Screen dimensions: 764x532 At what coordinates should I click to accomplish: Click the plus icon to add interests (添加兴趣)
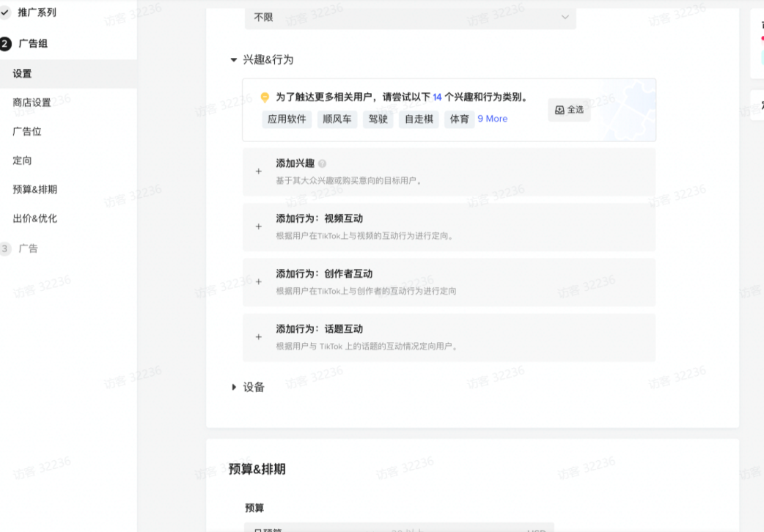click(258, 171)
